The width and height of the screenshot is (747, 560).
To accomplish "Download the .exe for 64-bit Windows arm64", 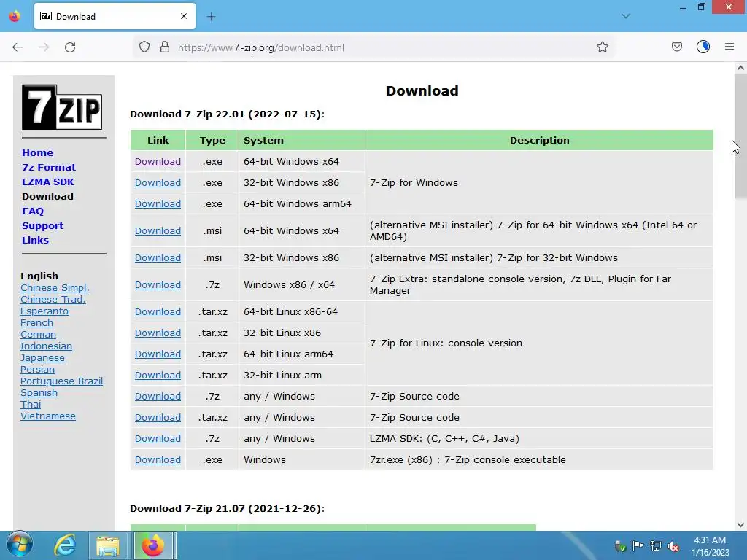I will [158, 204].
